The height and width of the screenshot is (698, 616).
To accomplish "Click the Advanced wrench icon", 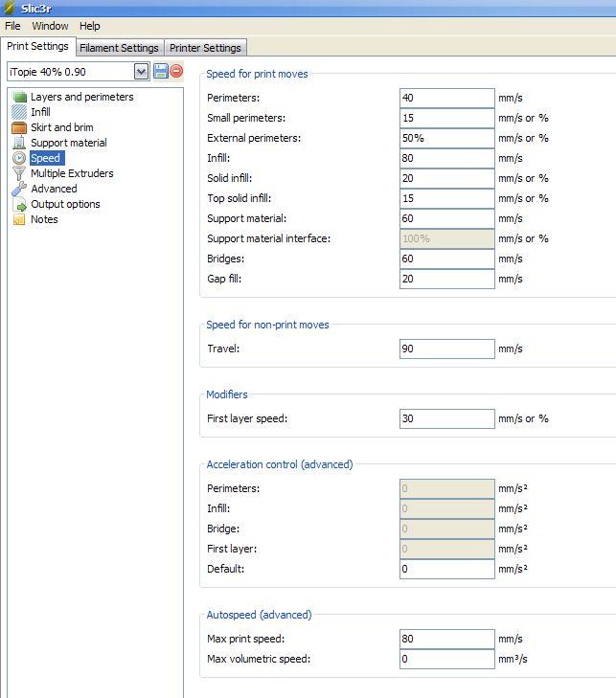I will (19, 189).
